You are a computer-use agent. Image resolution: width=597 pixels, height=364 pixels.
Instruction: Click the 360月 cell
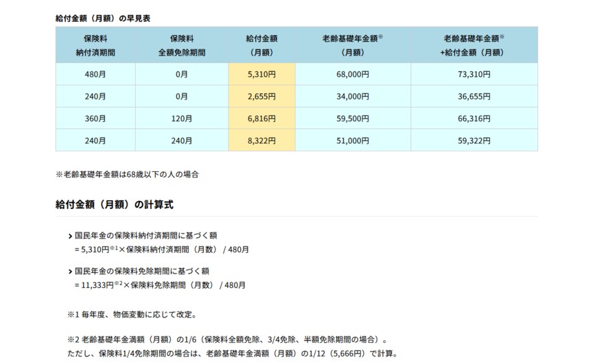[95, 119]
